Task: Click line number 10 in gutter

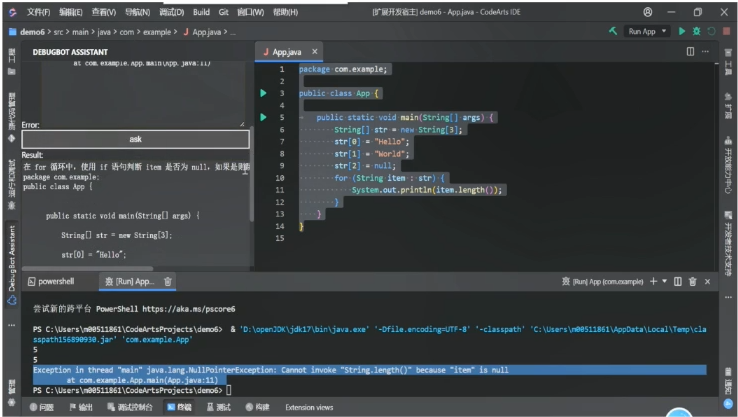Action: pos(280,178)
